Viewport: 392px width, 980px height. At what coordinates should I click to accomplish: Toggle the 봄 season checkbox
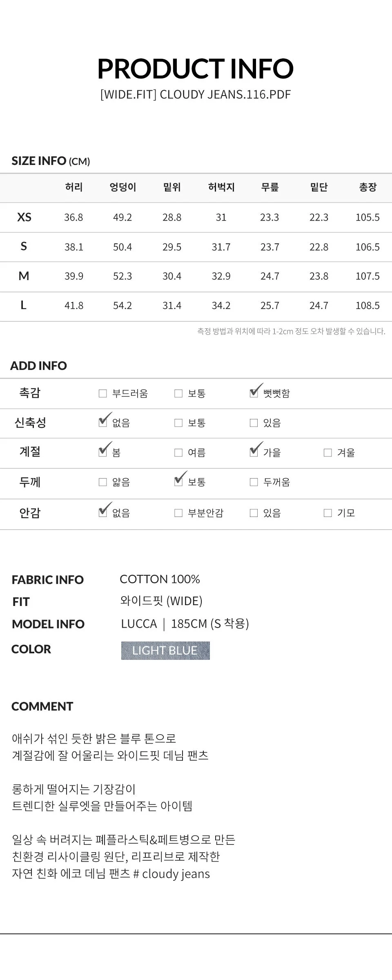tap(103, 452)
